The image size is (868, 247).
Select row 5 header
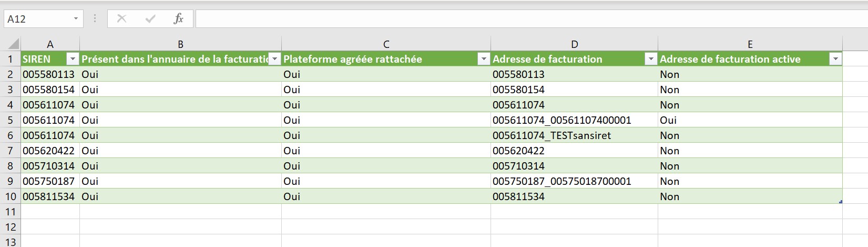click(10, 120)
